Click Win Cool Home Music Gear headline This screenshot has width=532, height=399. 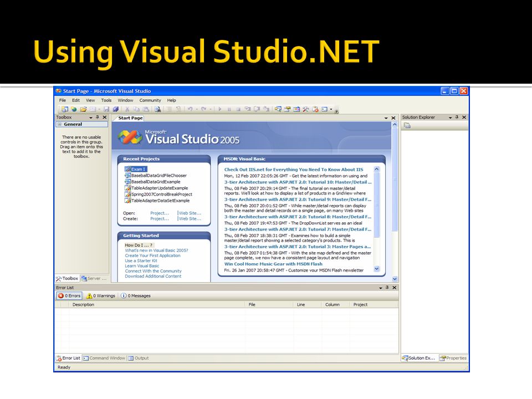273,264
